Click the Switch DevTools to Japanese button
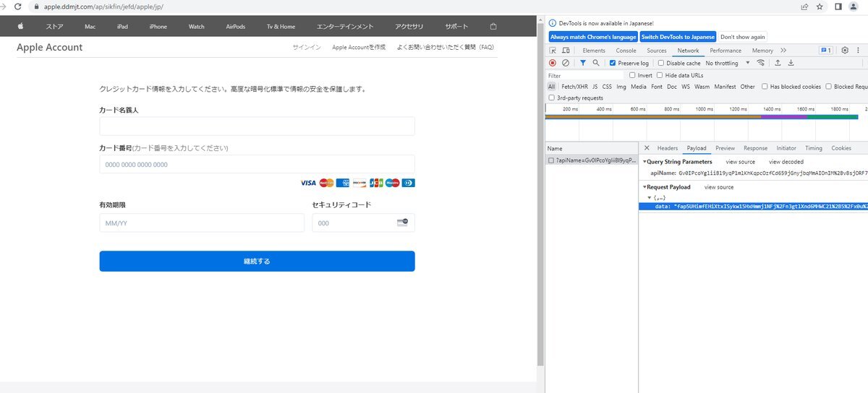Image resolution: width=868 pixels, height=393 pixels. point(678,37)
